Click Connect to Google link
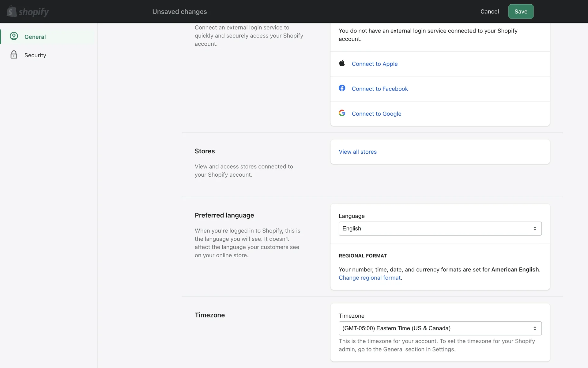This screenshot has height=368, width=588. (376, 114)
